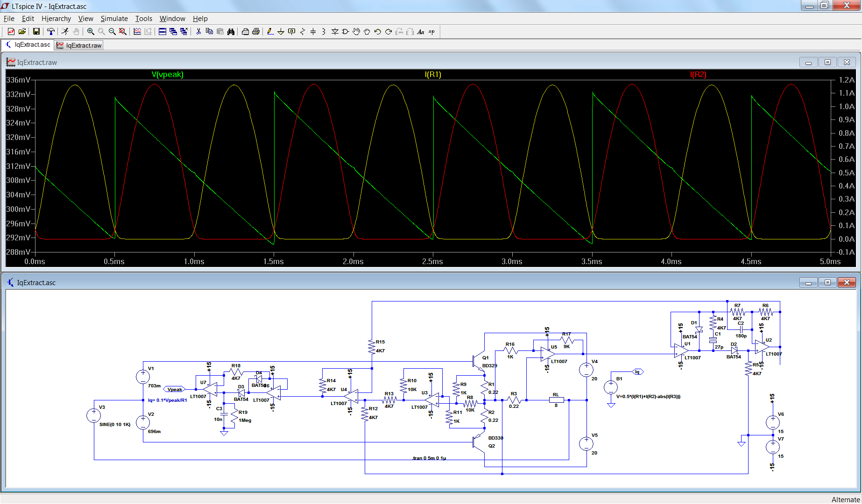Image resolution: width=862 pixels, height=504 pixels.
Task: Click the Redo arrow icon
Action: click(x=389, y=31)
